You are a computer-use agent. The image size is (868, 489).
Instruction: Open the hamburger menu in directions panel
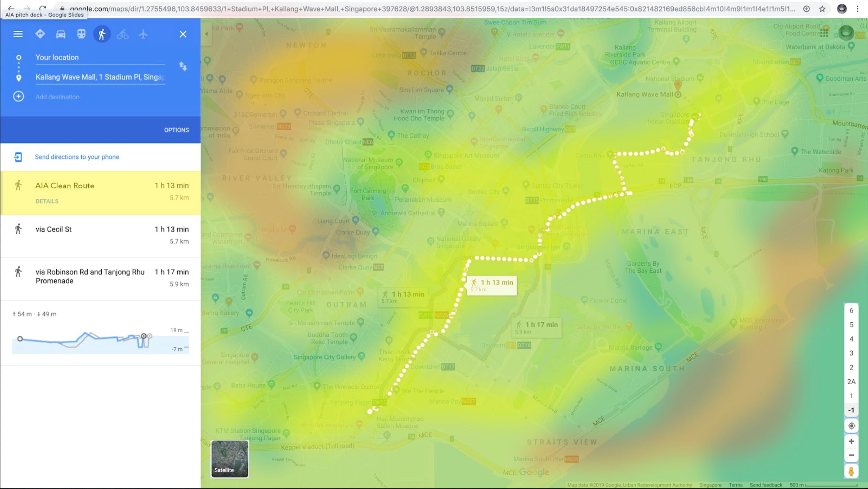click(18, 34)
